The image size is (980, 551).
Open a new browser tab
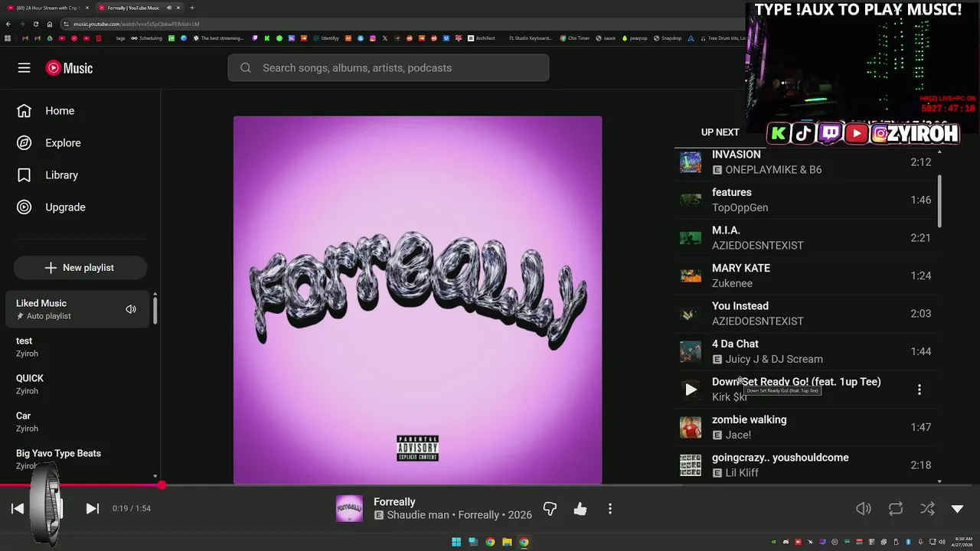click(192, 8)
